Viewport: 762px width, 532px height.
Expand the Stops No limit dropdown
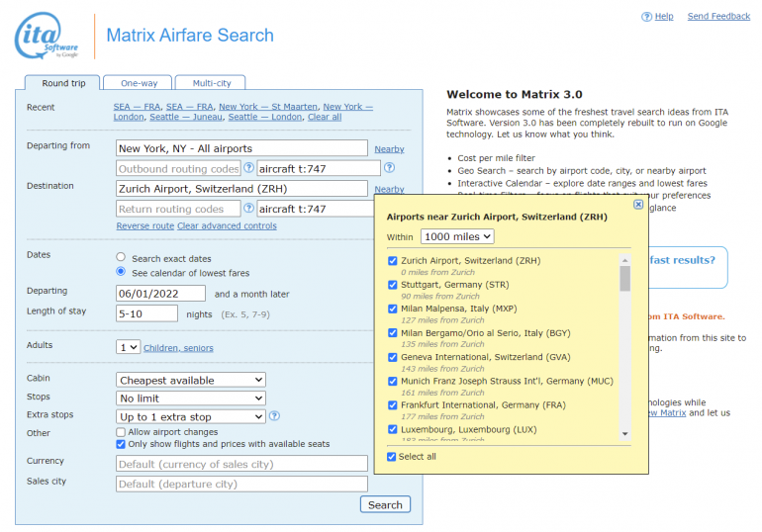(191, 399)
